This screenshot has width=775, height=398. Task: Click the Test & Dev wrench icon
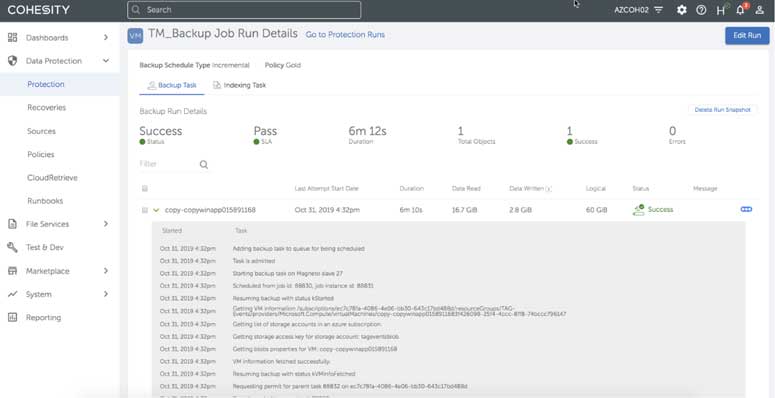(12, 247)
